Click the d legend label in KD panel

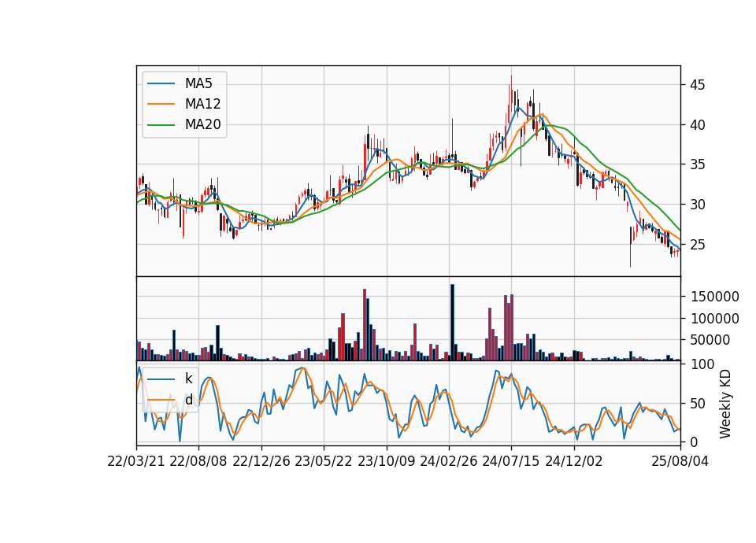click(188, 400)
